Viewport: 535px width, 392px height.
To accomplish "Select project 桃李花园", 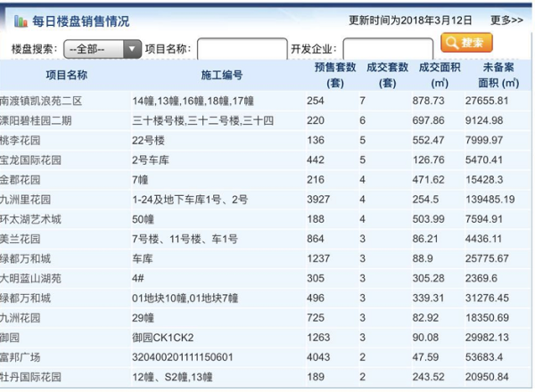I will pyautogui.click(x=21, y=141).
